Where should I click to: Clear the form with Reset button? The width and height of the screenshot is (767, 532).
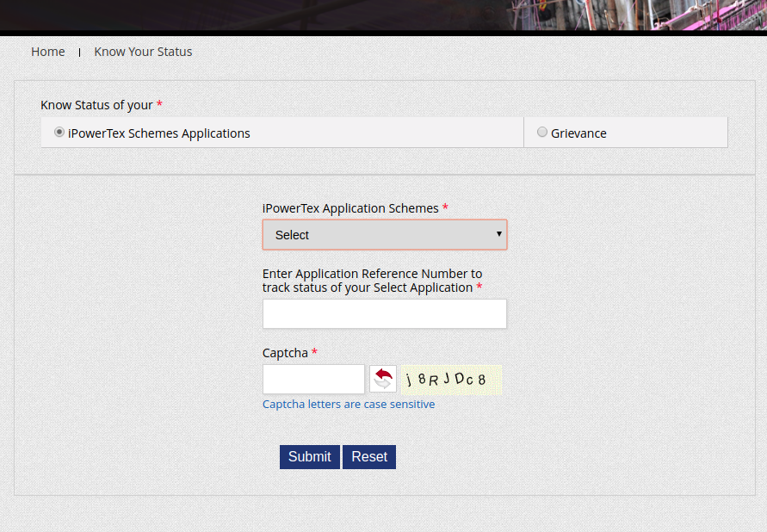[368, 457]
